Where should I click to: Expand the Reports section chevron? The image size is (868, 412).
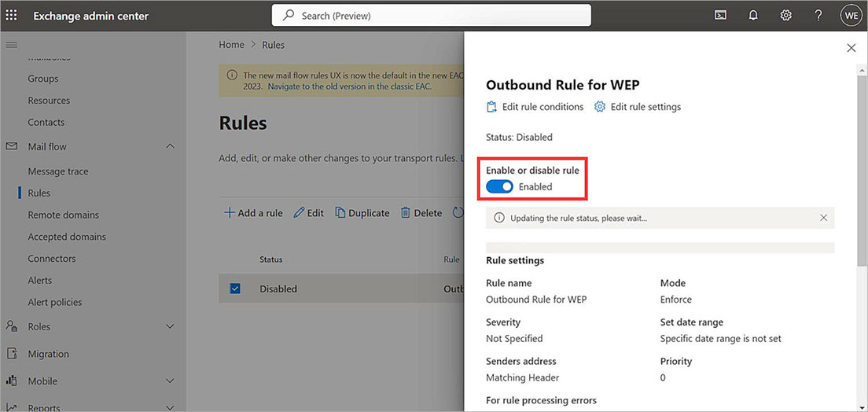[171, 407]
